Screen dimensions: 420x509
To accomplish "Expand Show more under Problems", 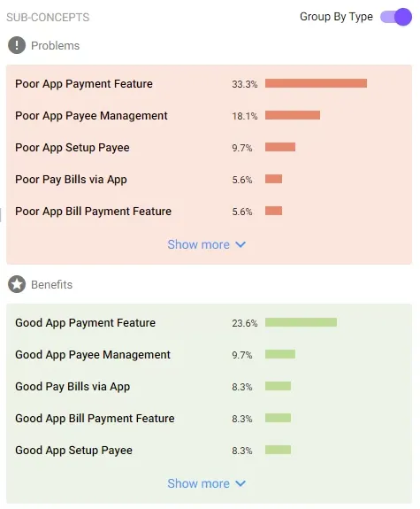I will click(206, 244).
